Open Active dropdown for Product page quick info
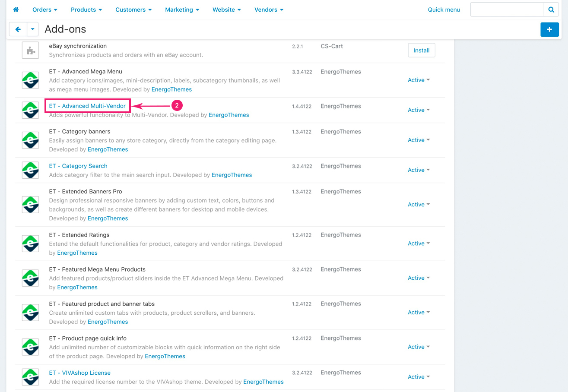Viewport: 568px width, 392px height. (x=419, y=347)
